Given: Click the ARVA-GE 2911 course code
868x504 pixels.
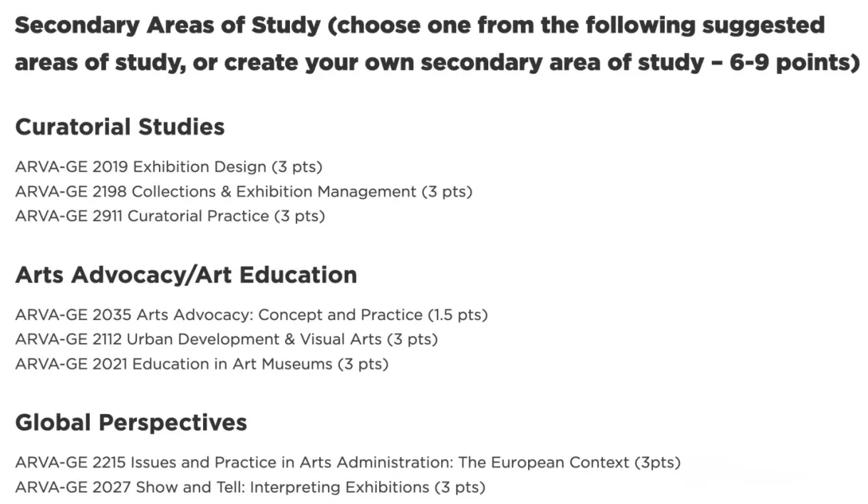Looking at the screenshot, I should [69, 216].
